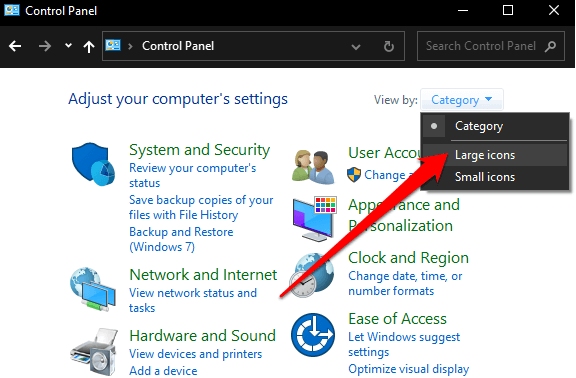Refresh the Control Panel view
Image resolution: width=576 pixels, height=378 pixels.
389,46
